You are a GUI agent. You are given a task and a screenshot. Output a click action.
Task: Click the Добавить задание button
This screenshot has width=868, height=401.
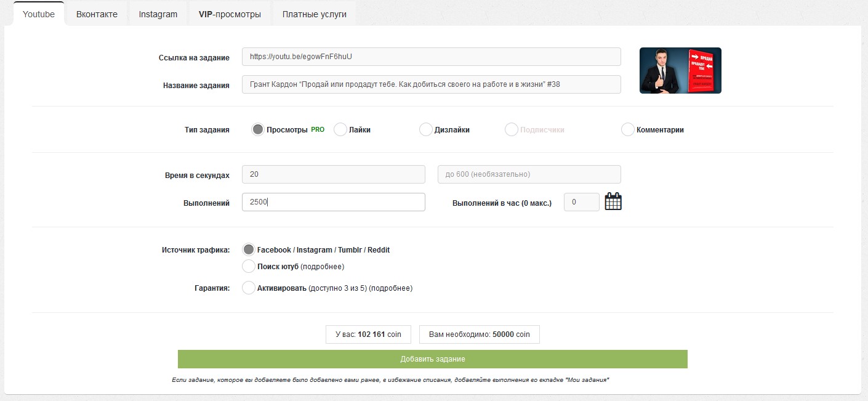pyautogui.click(x=432, y=359)
